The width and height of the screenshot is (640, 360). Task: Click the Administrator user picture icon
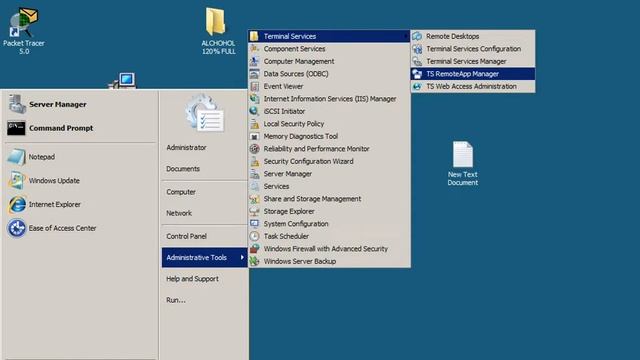tap(205, 113)
